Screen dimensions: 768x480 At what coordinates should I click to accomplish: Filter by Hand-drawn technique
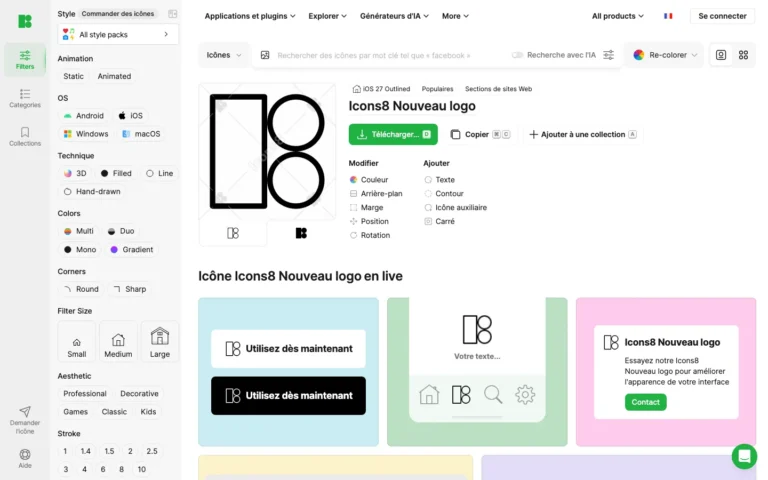coord(92,192)
